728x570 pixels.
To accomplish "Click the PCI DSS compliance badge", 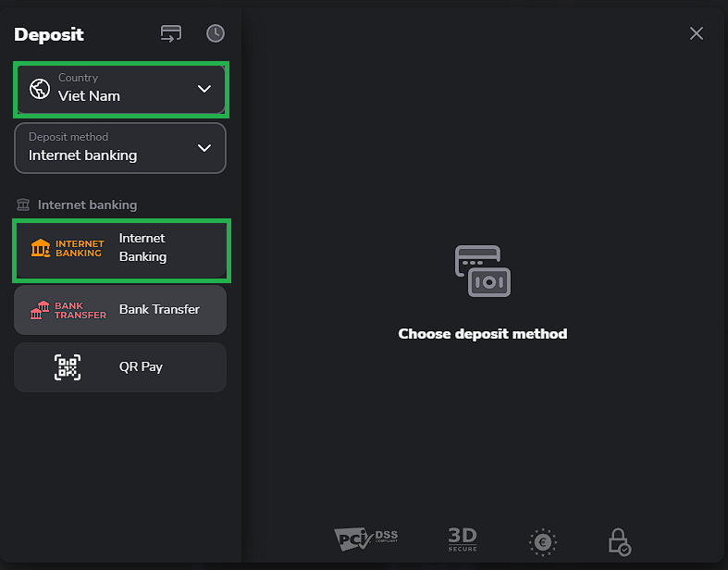I will (x=365, y=539).
